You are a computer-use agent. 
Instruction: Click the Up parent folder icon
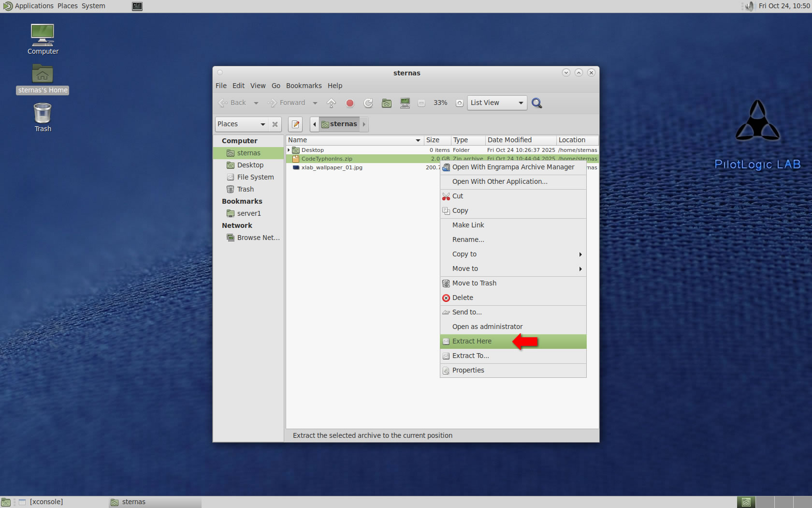coord(331,103)
